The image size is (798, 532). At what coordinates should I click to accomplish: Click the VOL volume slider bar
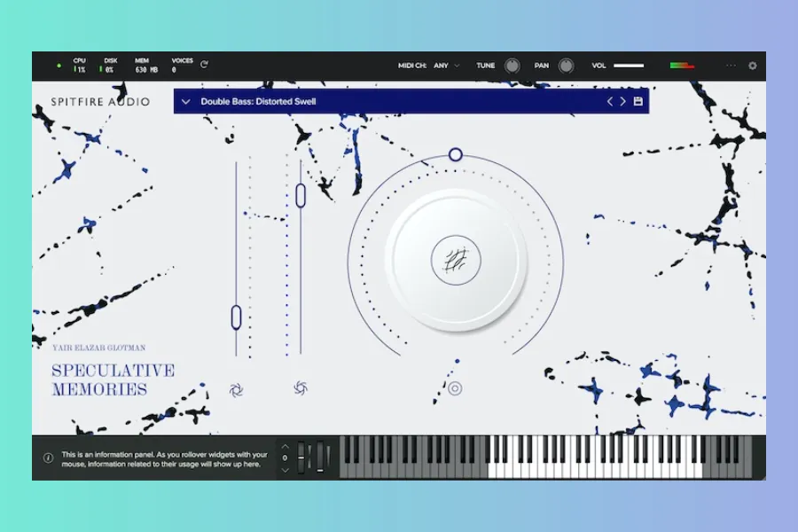pos(629,66)
